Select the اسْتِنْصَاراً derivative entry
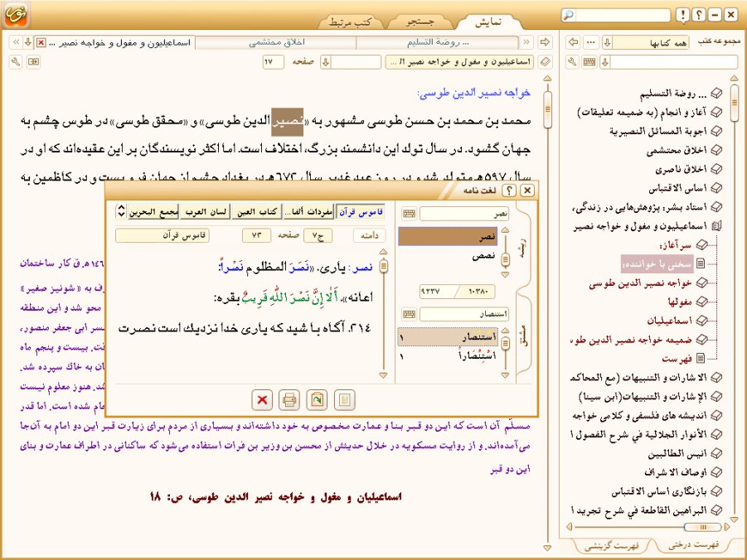 [449, 356]
